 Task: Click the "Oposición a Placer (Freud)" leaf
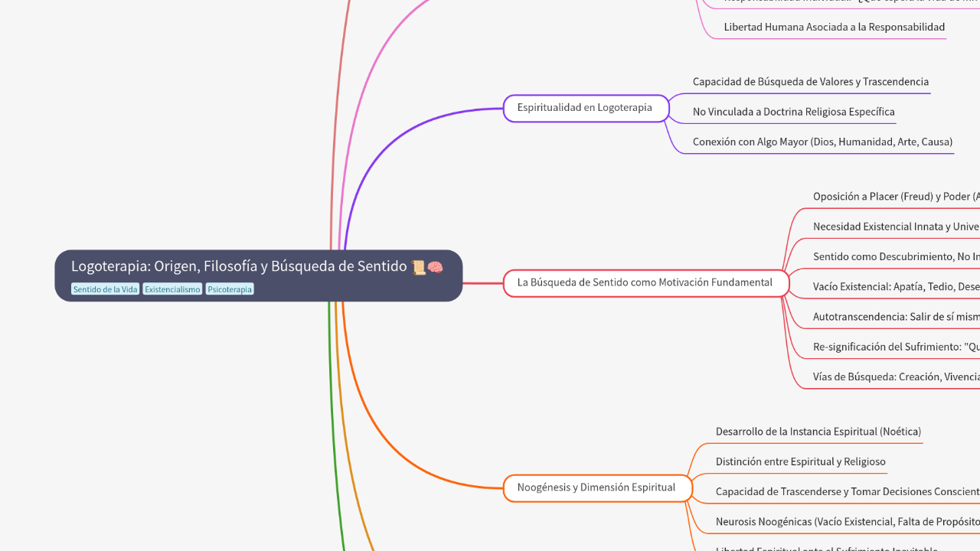896,197
